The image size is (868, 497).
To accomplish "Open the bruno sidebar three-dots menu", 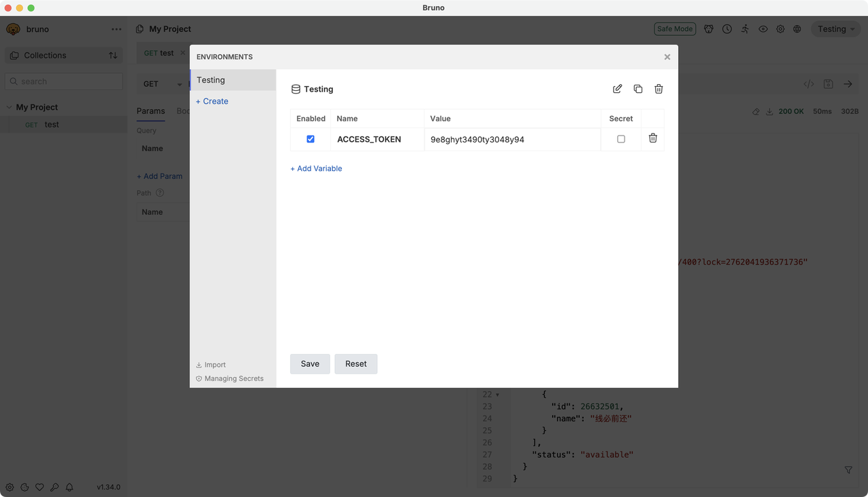I will (117, 29).
